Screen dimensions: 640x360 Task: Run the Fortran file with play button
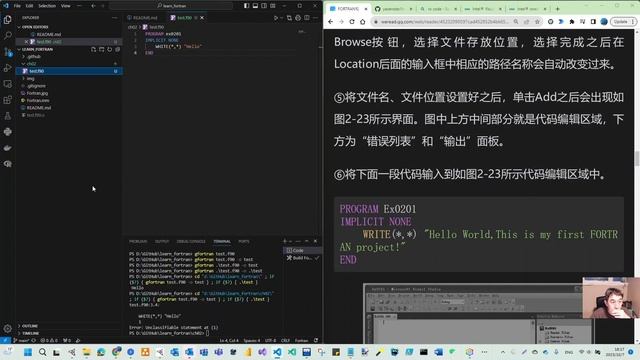pos(276,18)
